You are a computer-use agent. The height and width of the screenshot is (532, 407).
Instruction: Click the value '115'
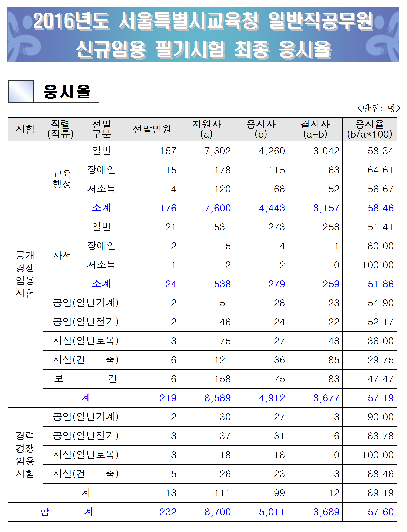tap(276, 170)
